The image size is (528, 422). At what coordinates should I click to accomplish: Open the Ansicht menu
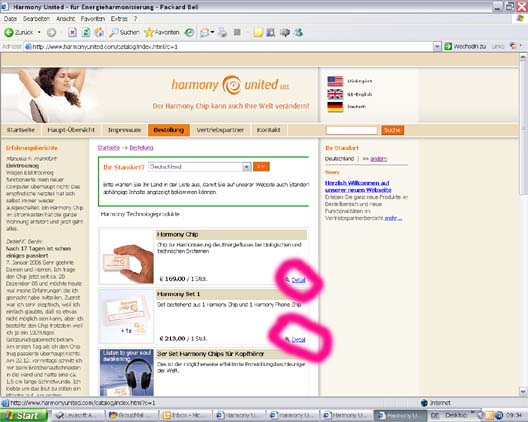(x=66, y=19)
